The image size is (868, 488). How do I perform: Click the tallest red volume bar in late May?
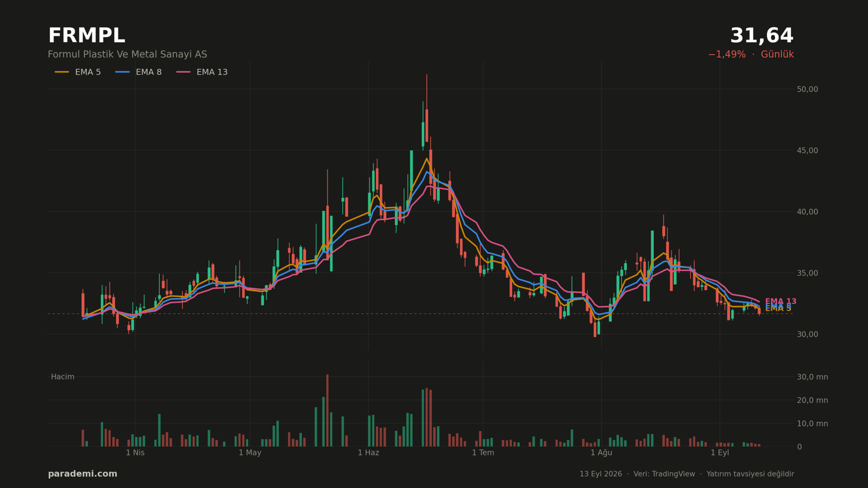[327, 410]
